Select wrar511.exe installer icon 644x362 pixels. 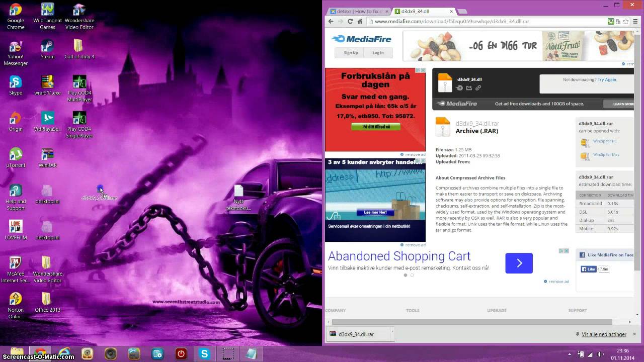(47, 85)
